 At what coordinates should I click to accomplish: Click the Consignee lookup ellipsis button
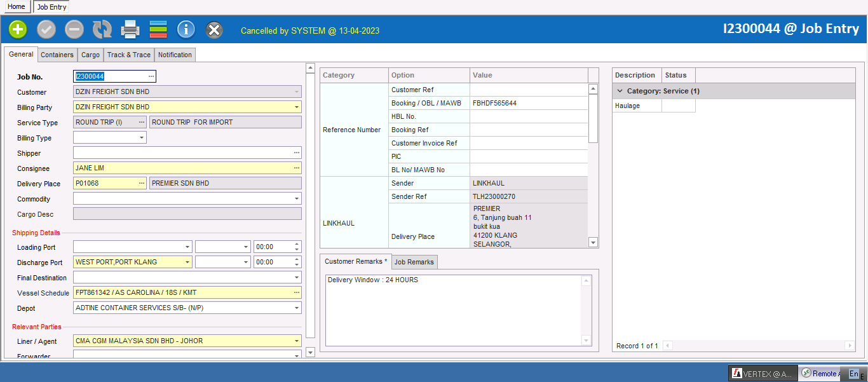click(296, 168)
